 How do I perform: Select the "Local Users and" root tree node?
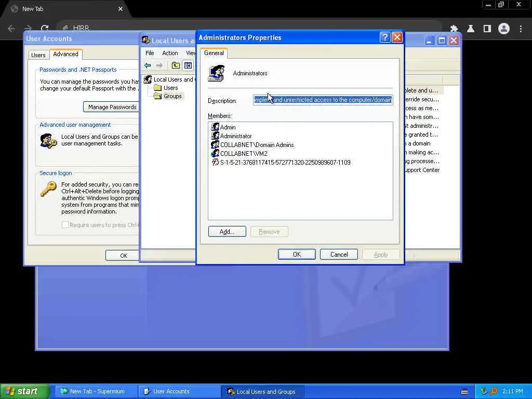click(175, 79)
